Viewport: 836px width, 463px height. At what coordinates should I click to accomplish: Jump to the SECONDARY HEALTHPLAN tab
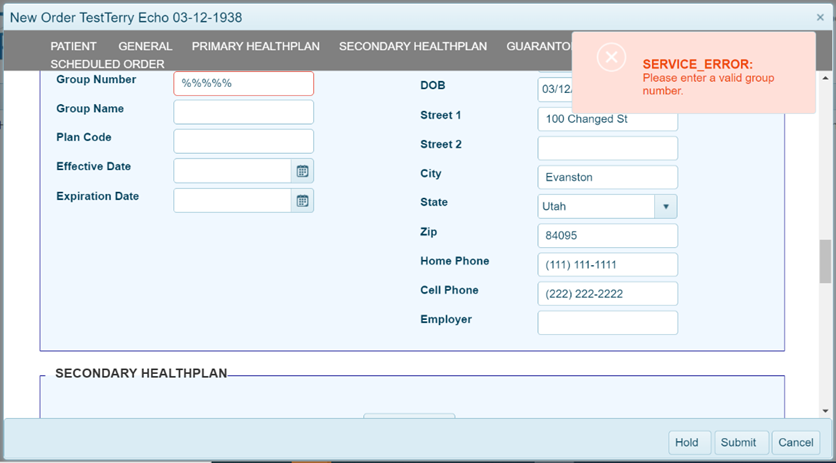point(412,46)
